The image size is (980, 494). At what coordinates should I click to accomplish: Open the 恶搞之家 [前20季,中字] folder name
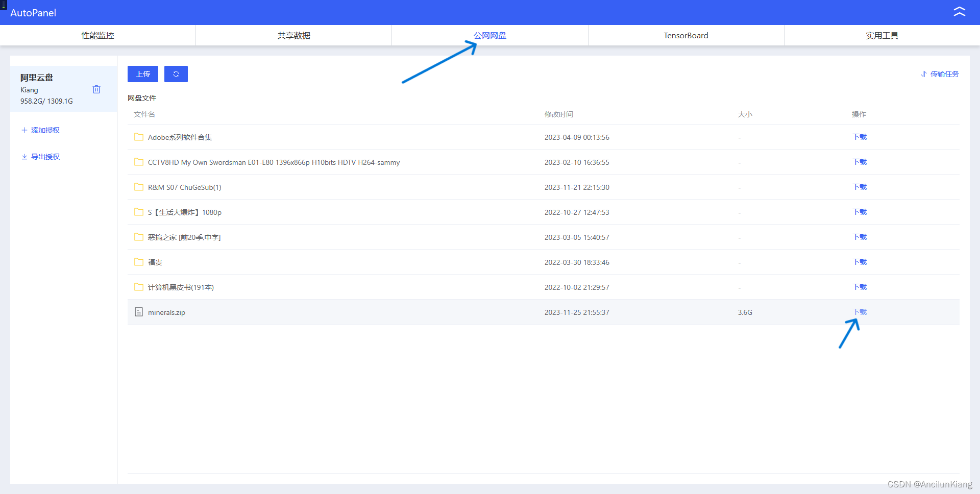(184, 237)
